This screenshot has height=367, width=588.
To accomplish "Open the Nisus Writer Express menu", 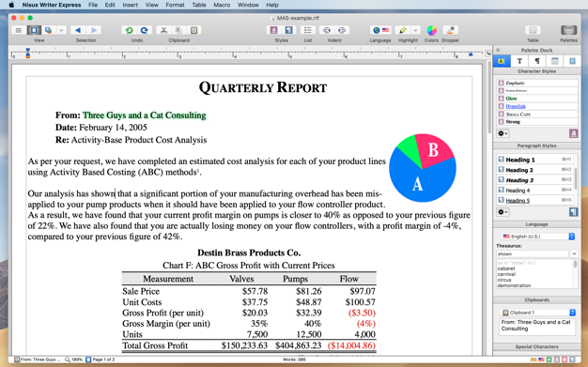I will click(52, 5).
